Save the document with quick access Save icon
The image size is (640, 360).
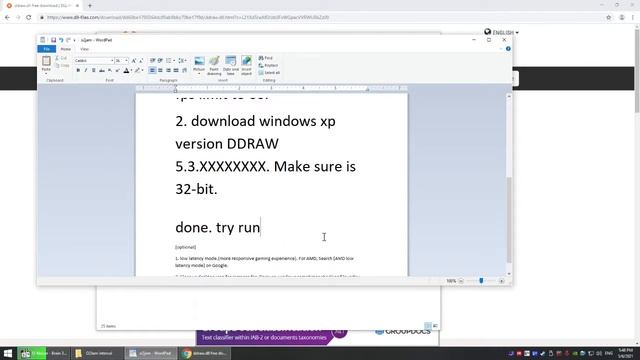point(53,40)
